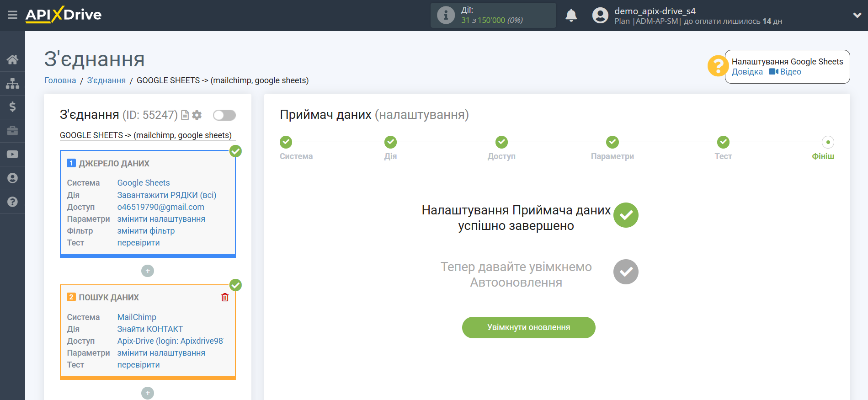Click змінити фільтр link
Viewport: 868px width, 400px height.
click(x=146, y=231)
